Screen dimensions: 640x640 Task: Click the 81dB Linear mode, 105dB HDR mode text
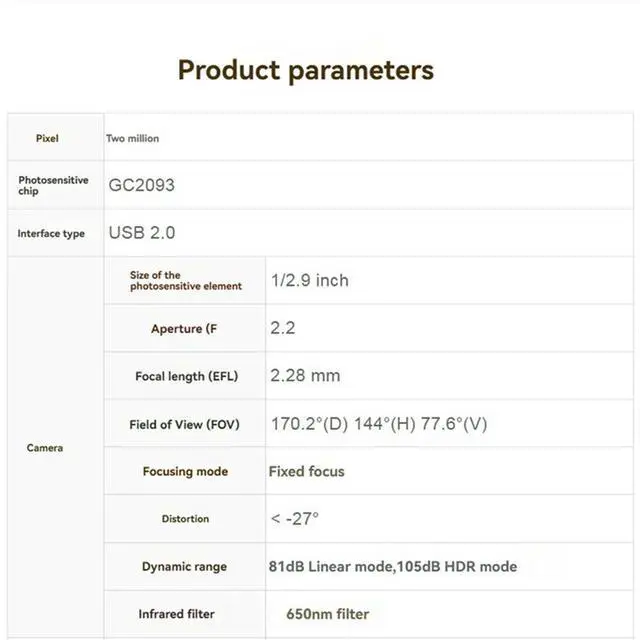[393, 567]
